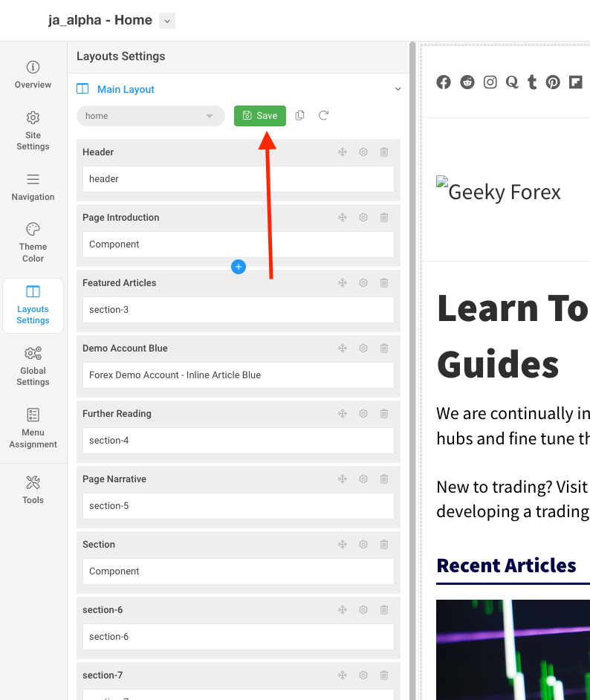The height and width of the screenshot is (700, 590).
Task: Open Site Settings in sidebar
Action: coord(33,131)
